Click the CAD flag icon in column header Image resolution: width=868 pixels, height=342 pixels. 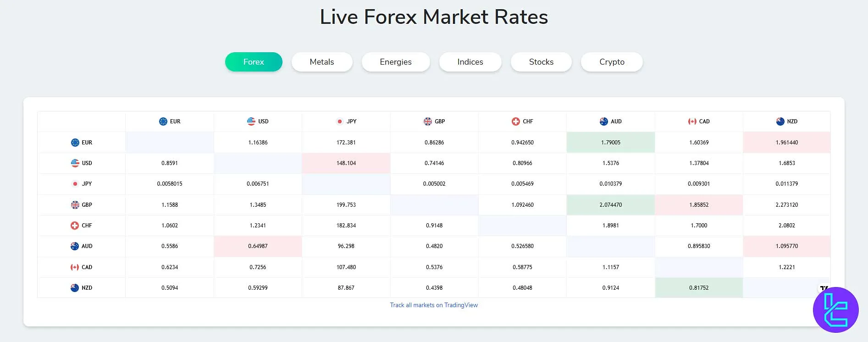[692, 121]
